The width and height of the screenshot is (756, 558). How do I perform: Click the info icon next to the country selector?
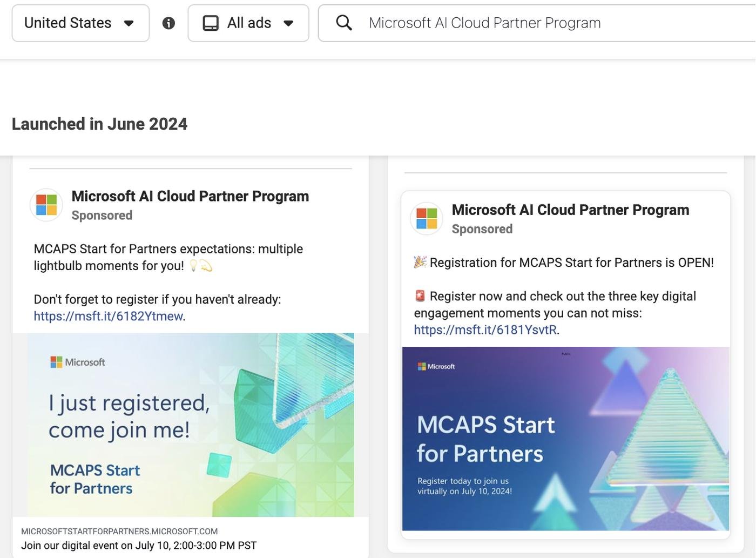[168, 23]
